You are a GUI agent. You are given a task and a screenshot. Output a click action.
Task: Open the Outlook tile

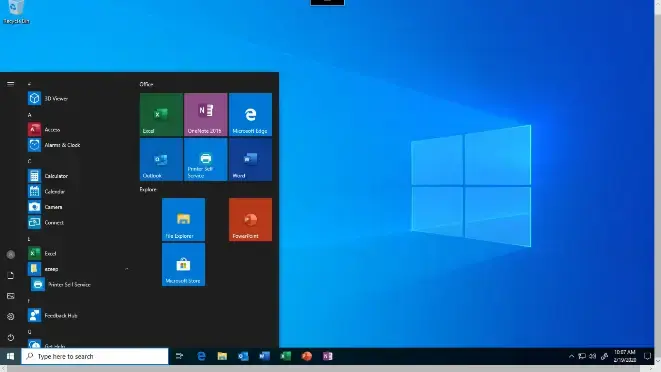coord(161,159)
